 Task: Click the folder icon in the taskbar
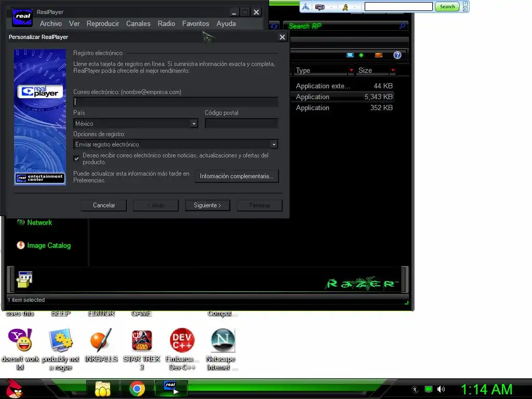(x=102, y=389)
